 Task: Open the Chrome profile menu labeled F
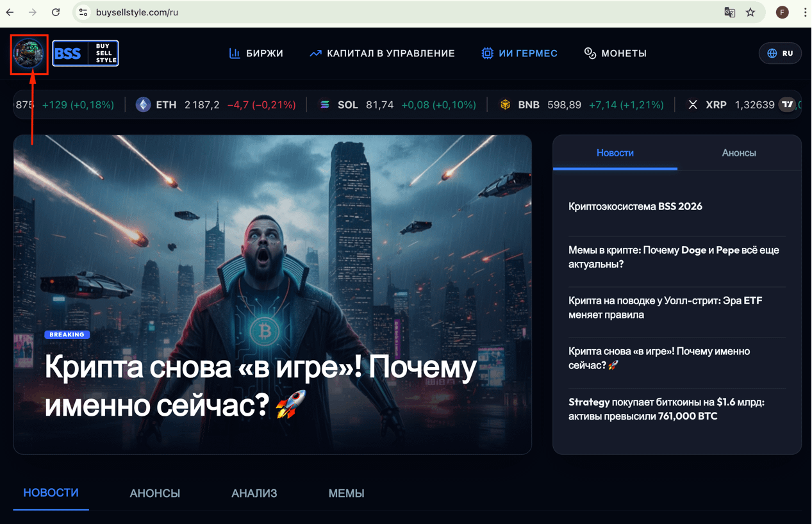pyautogui.click(x=782, y=12)
